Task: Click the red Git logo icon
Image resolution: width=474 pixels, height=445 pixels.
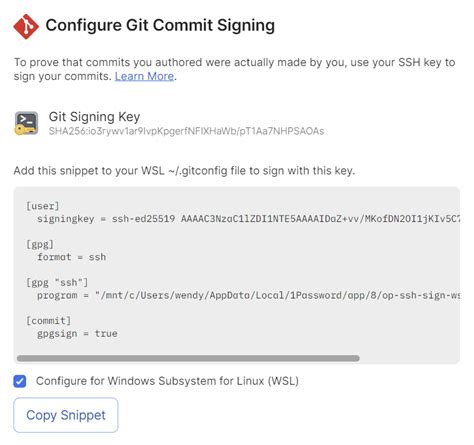Action: pos(26,26)
